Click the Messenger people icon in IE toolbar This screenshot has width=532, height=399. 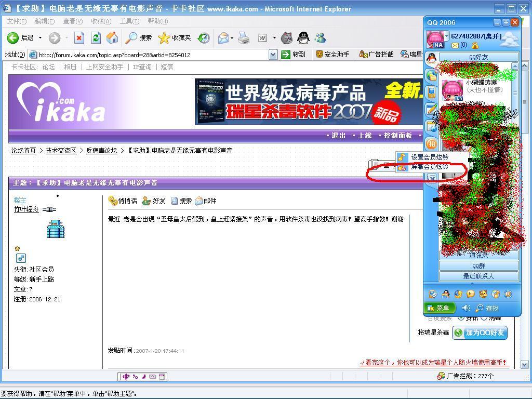[x=320, y=37]
